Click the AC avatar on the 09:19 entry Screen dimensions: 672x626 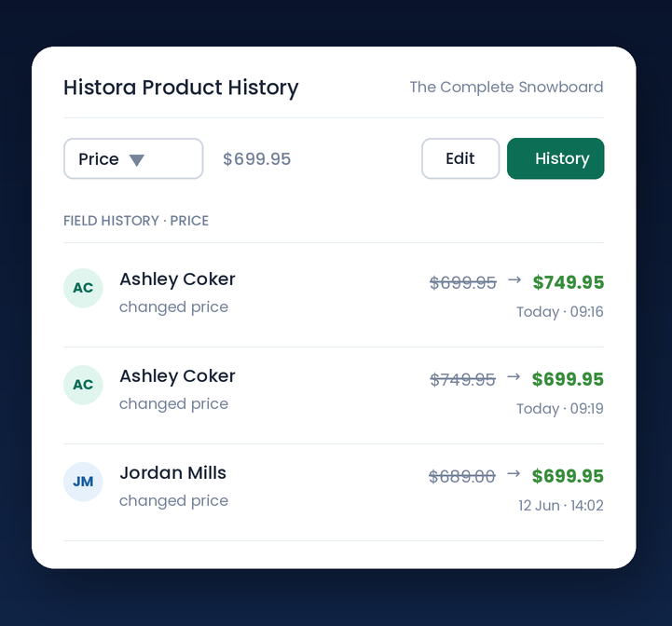tap(83, 385)
